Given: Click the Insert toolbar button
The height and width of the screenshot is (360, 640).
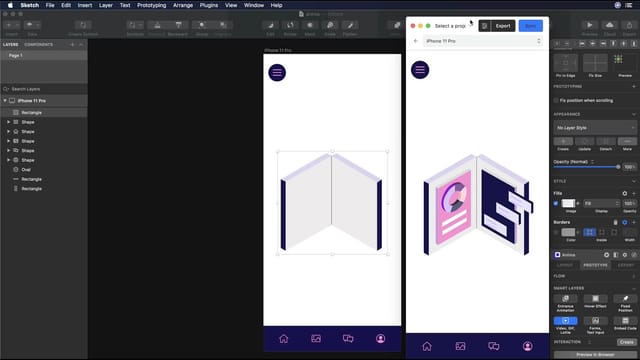Looking at the screenshot, I should tap(11, 25).
